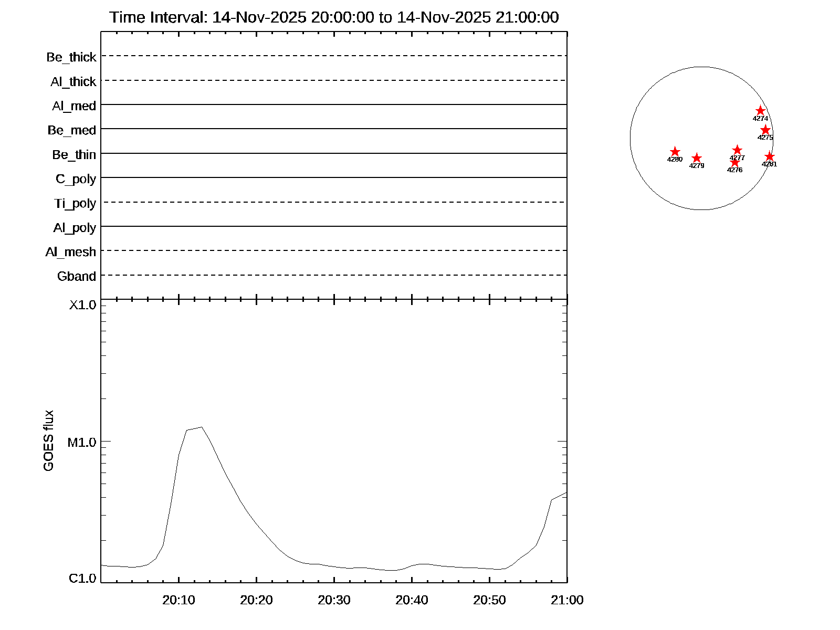
Task: Click the star marking active region 4277
Action: (x=737, y=150)
